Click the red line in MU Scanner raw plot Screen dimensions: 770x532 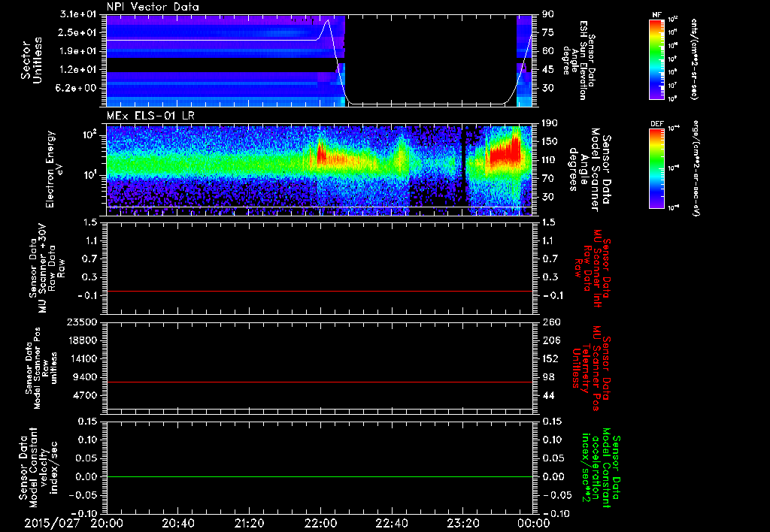pos(319,291)
